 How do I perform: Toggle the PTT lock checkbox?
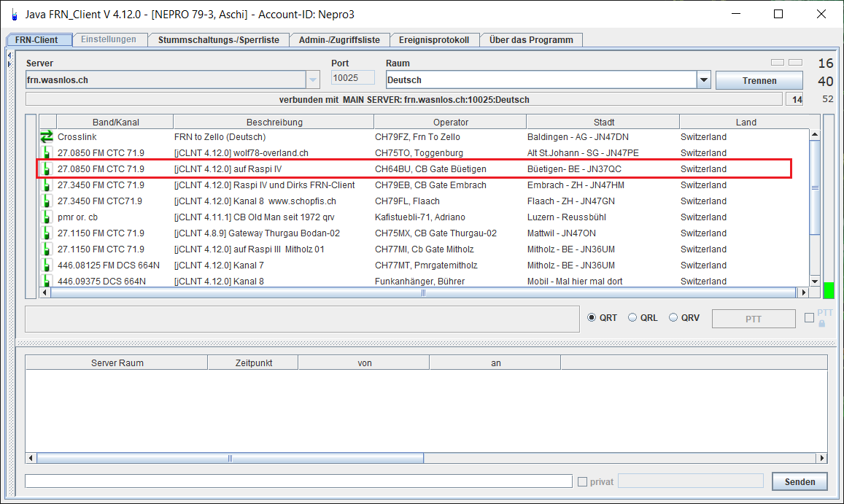(x=809, y=318)
